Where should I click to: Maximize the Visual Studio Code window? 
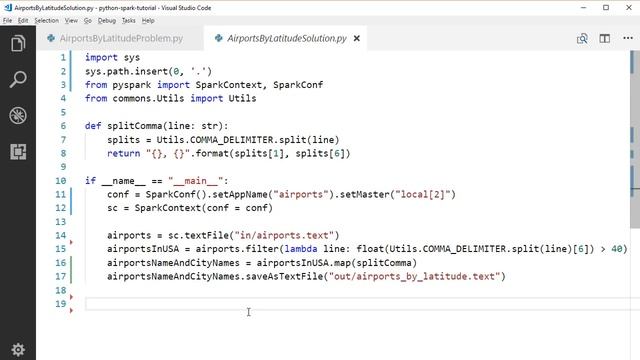pos(606,7)
